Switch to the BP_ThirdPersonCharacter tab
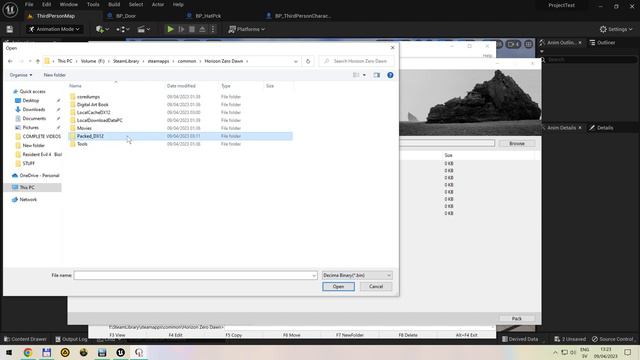Screen dimensions: 640x360 click(x=302, y=16)
